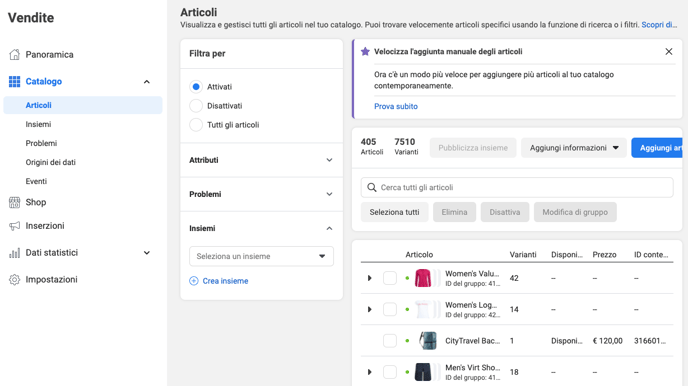This screenshot has width=688, height=386.
Task: Open the Women's Valu... product thumbnail
Action: [x=423, y=278]
